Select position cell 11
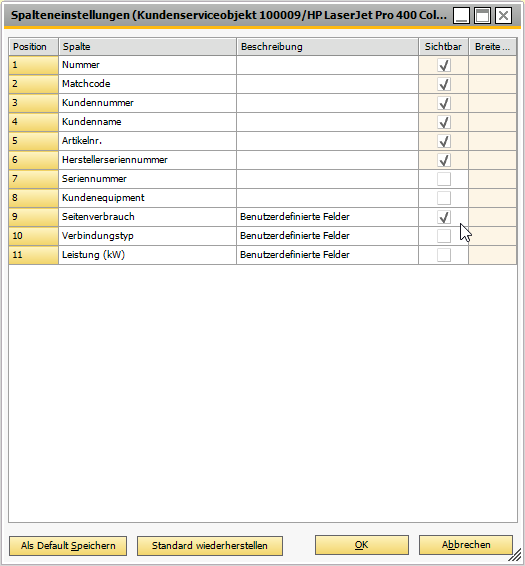This screenshot has width=525, height=566. point(34,254)
